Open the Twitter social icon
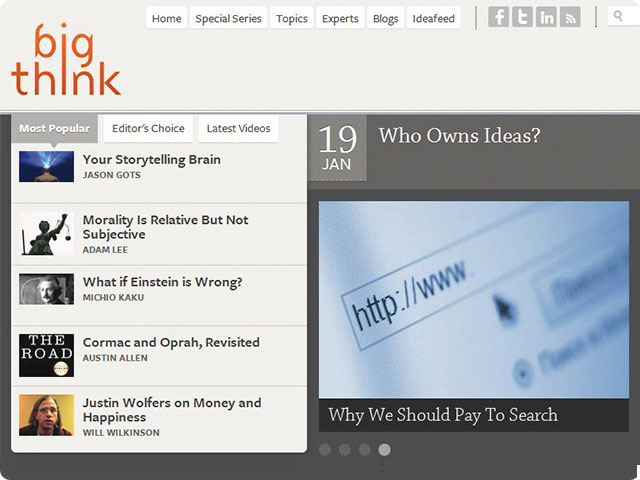 (x=522, y=17)
